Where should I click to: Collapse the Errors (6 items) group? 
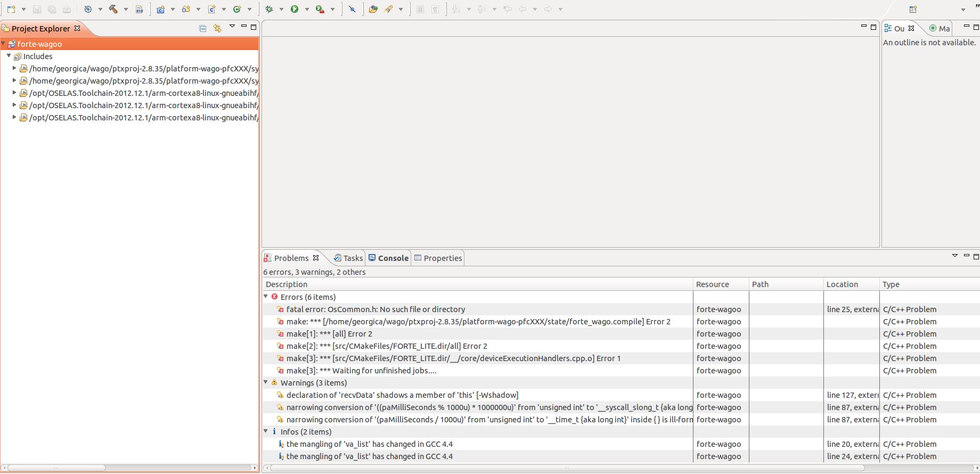point(266,297)
